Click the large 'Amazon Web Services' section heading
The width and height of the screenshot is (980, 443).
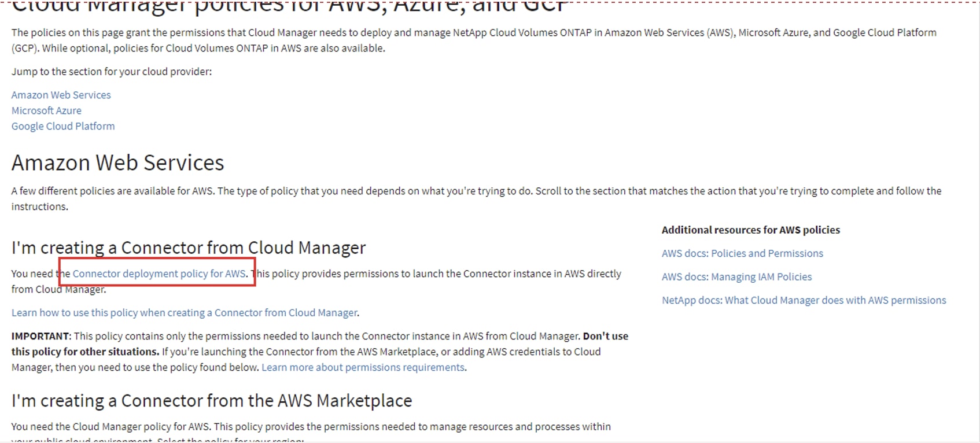[117, 163]
